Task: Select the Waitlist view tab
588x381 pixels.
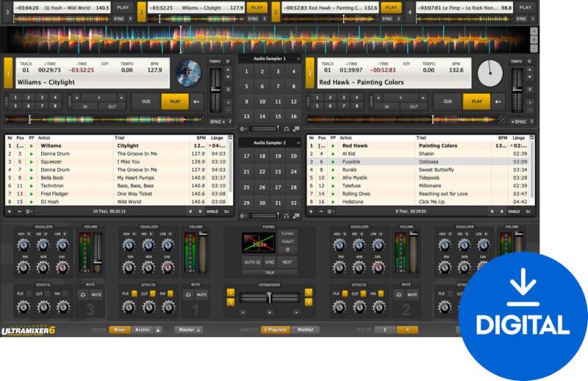Action: [x=306, y=330]
